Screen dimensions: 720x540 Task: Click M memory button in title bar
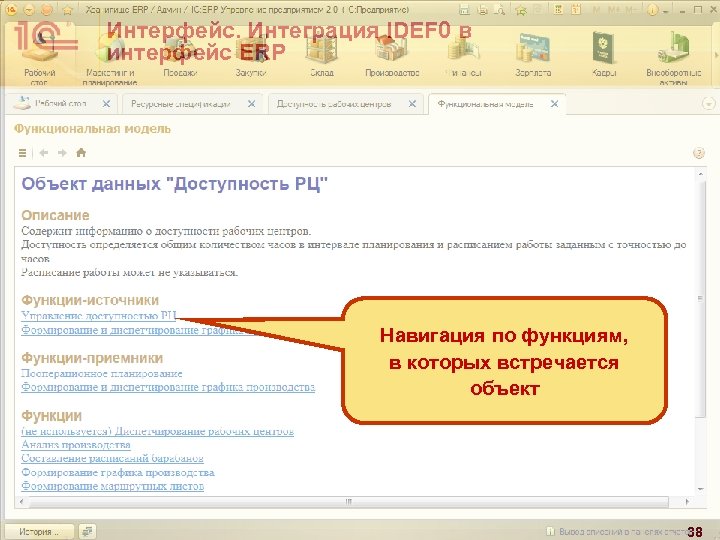click(x=596, y=10)
